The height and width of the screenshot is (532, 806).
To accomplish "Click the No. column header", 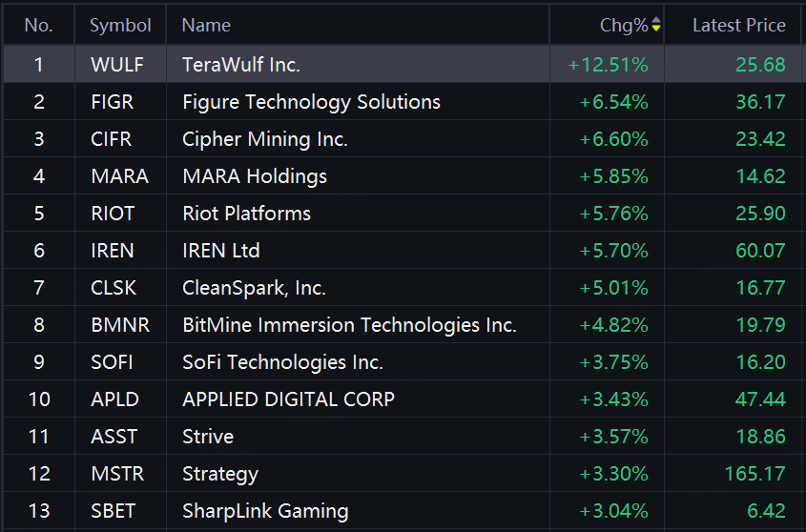I will pos(38,25).
